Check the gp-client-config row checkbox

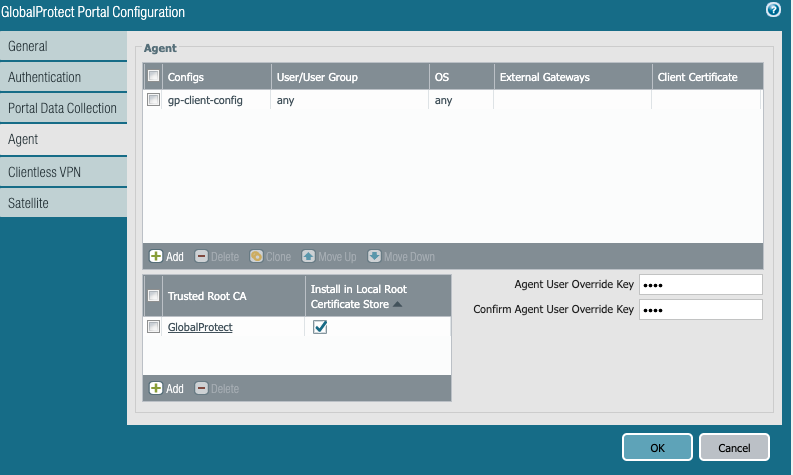[153, 99]
